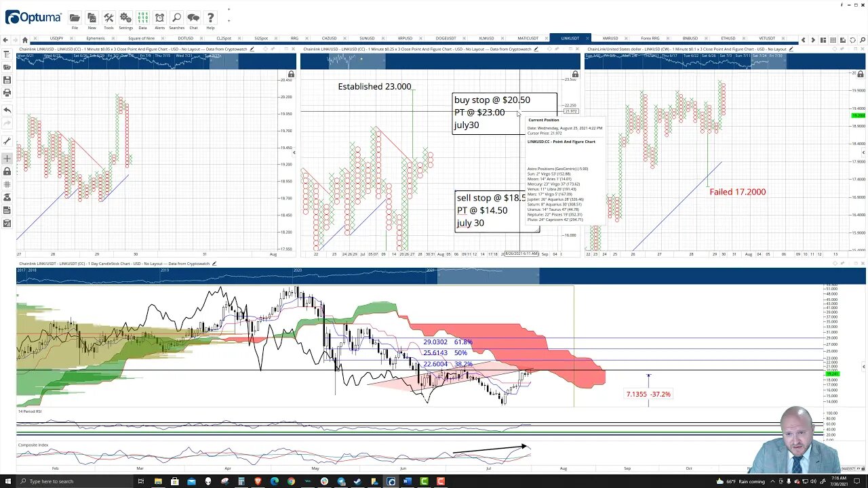The width and height of the screenshot is (868, 488).
Task: Edit middle chart title with pencil icon
Action: tap(536, 49)
